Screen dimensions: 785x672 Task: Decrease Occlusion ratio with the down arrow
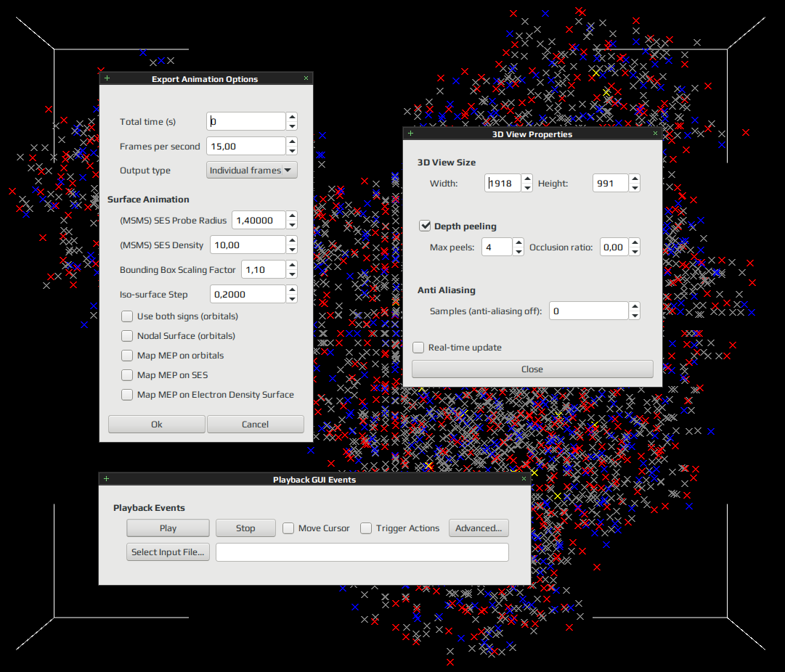coord(635,252)
